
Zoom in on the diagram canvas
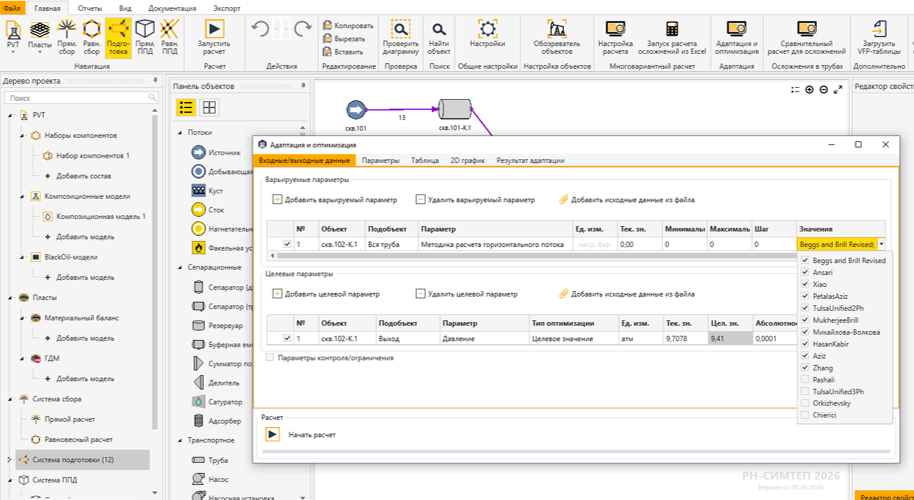pyautogui.click(x=810, y=90)
